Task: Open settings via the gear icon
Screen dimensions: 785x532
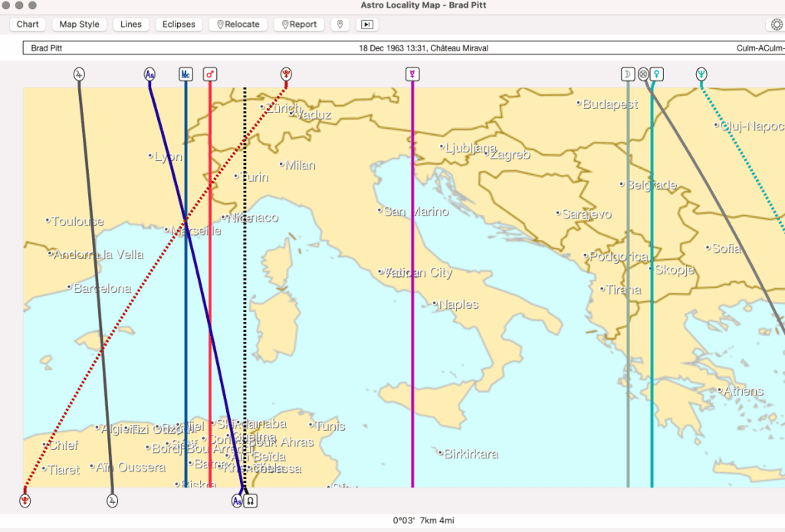Action: click(x=774, y=24)
